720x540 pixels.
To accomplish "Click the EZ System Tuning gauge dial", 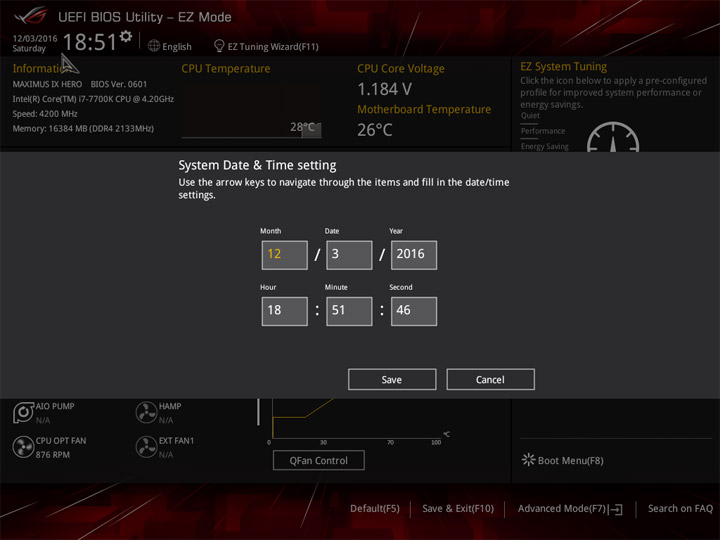I will pyautogui.click(x=613, y=137).
